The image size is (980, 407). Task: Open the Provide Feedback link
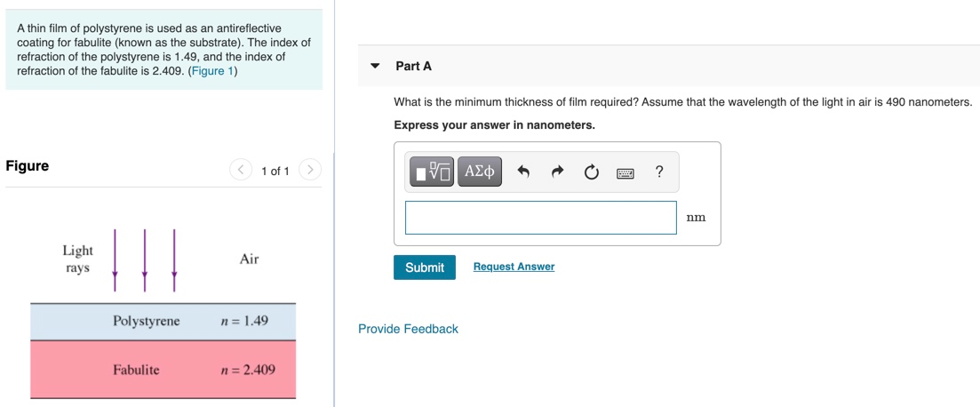408,329
